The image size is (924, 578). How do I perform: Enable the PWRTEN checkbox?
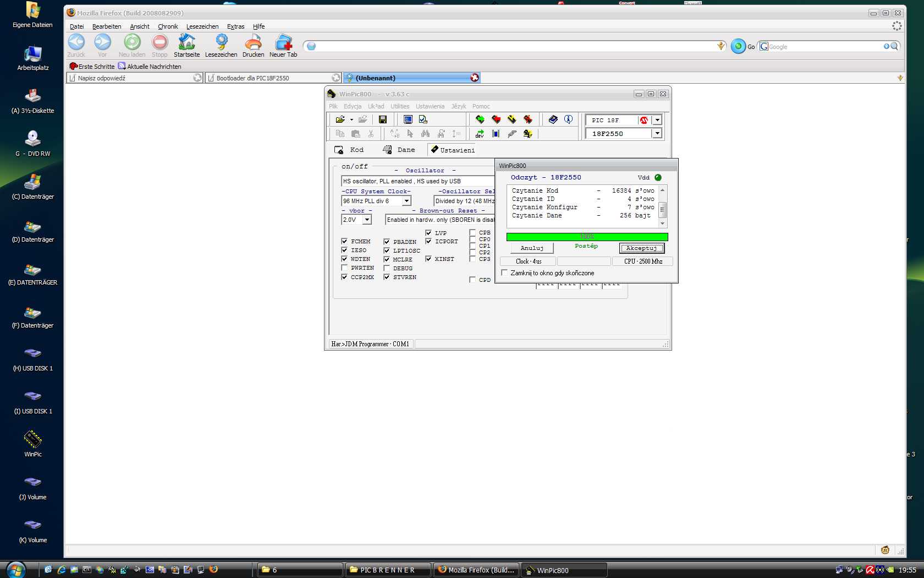tap(344, 268)
